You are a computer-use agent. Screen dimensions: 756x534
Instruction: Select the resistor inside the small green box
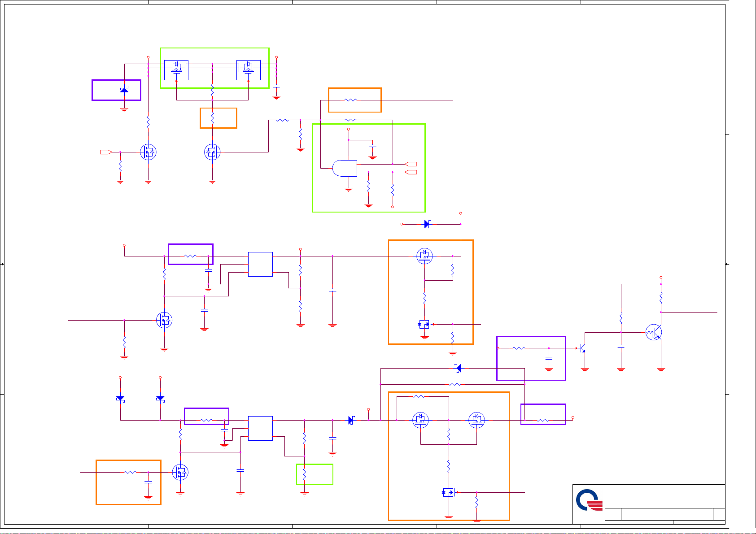pos(305,474)
